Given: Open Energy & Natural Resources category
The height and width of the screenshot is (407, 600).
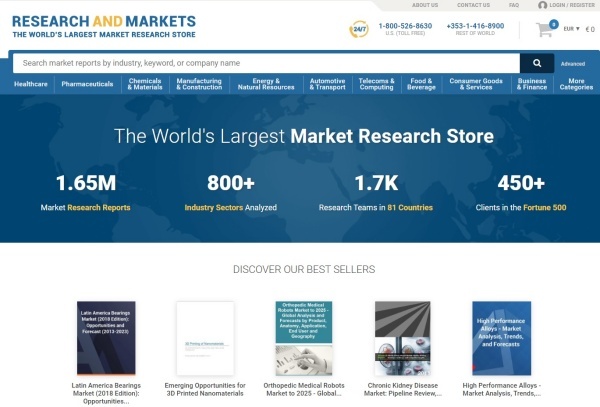Looking at the screenshot, I should 266,84.
